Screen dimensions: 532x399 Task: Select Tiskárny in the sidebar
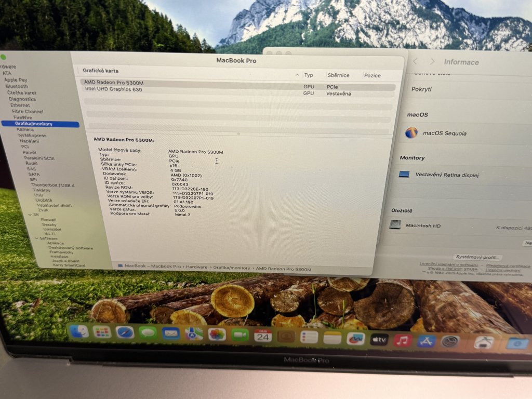[x=42, y=190]
